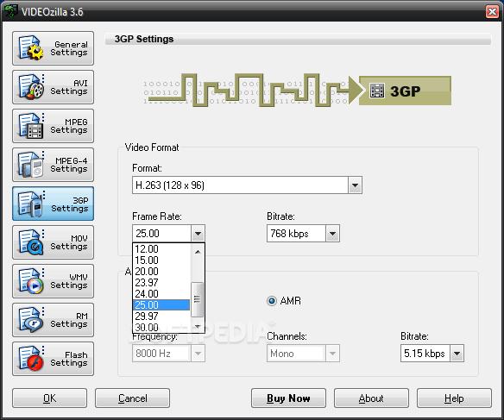Select the AMR audio radio button
The image size is (504, 420).
tap(272, 301)
